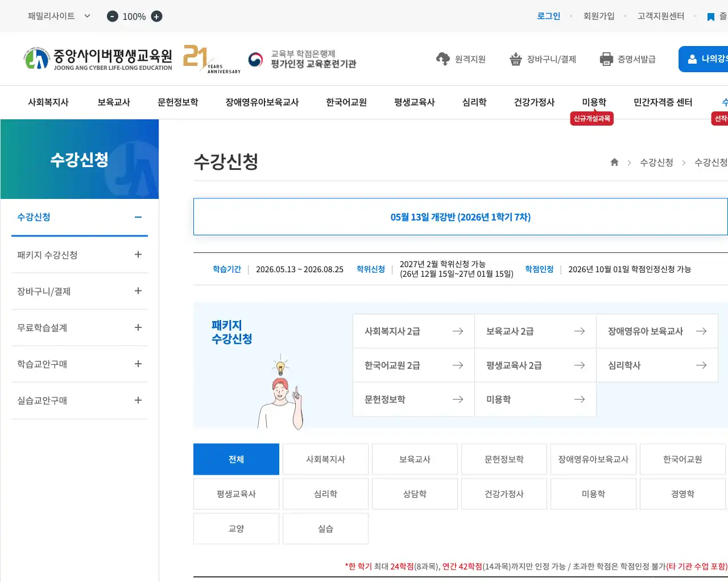Click the 원격지원 remote support cloud icon
The width and height of the screenshot is (728, 582).
tap(442, 59)
